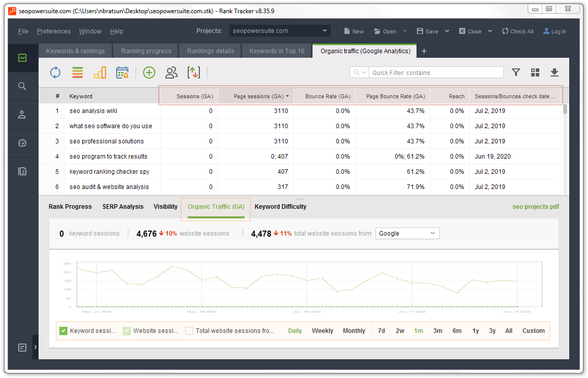Select the 7d time range
Image resolution: width=588 pixels, height=378 pixels.
[x=382, y=331]
